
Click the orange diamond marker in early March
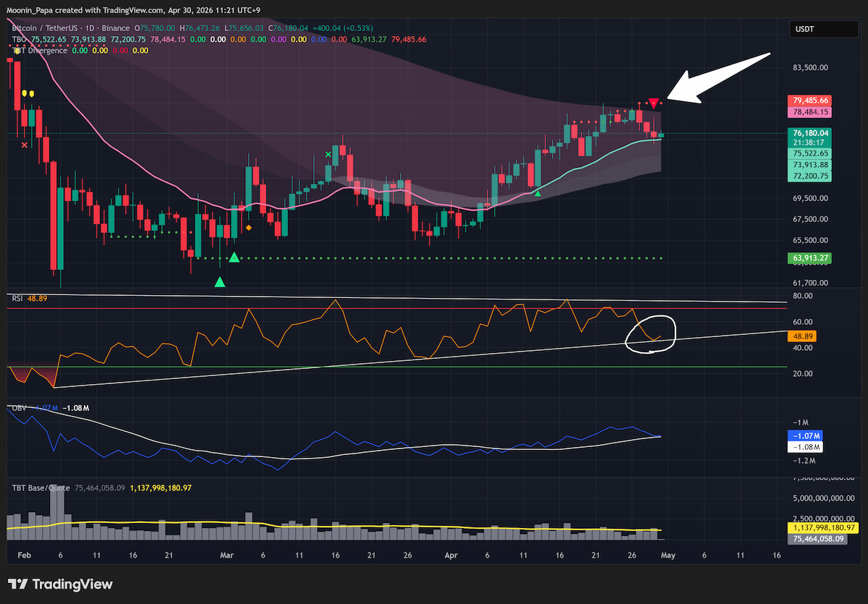[249, 228]
